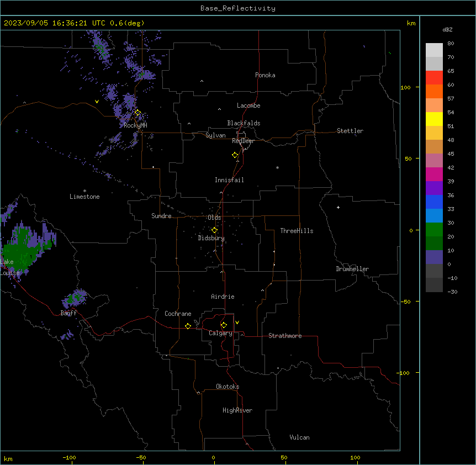Pick the purple 10 dBZ legend swatch
Viewport: 476px width, 465px height.
[x=434, y=257]
